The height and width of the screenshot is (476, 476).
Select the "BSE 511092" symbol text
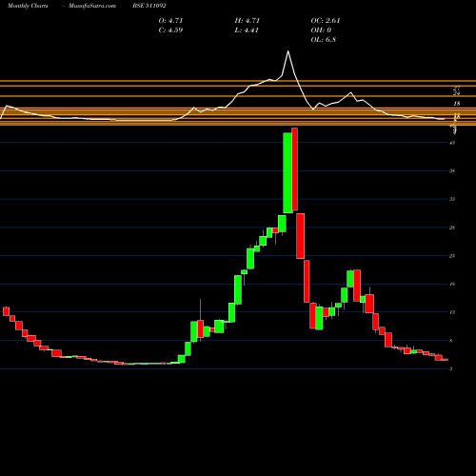point(149,6)
